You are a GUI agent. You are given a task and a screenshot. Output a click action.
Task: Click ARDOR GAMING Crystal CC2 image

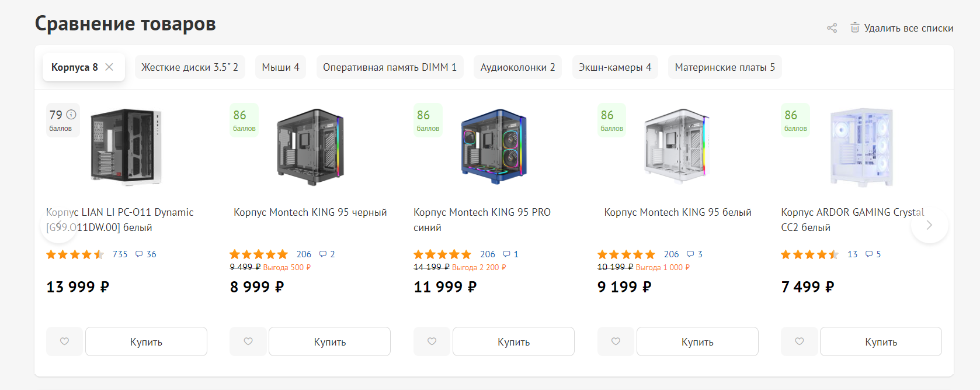[861, 147]
